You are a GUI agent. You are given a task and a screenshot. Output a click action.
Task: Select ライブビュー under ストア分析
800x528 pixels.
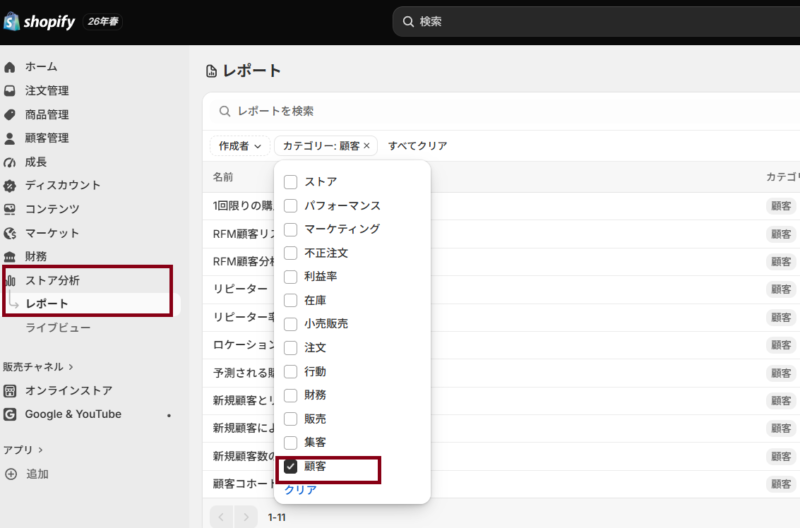[58, 328]
